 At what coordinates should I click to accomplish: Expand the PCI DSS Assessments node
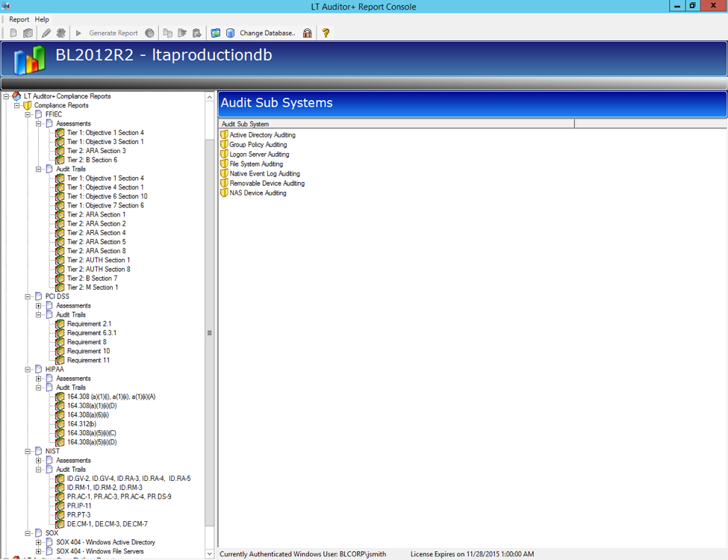point(39,305)
